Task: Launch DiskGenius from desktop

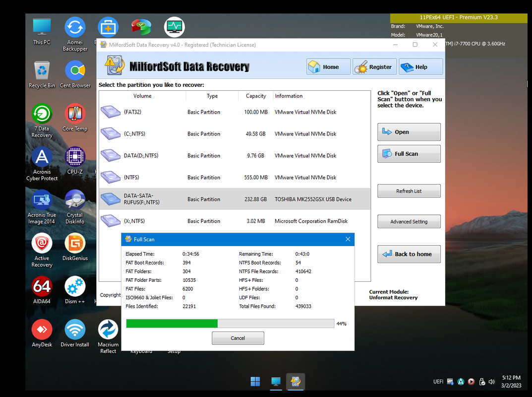Action: tap(75, 247)
